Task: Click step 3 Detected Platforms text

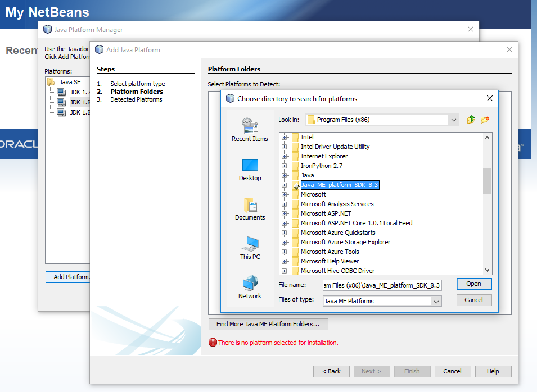Action: click(136, 99)
